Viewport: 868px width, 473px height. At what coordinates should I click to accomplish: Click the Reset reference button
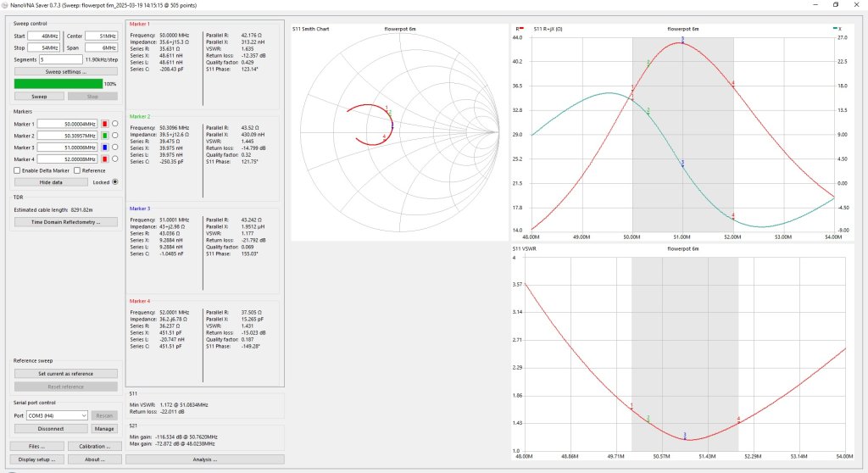[66, 387]
